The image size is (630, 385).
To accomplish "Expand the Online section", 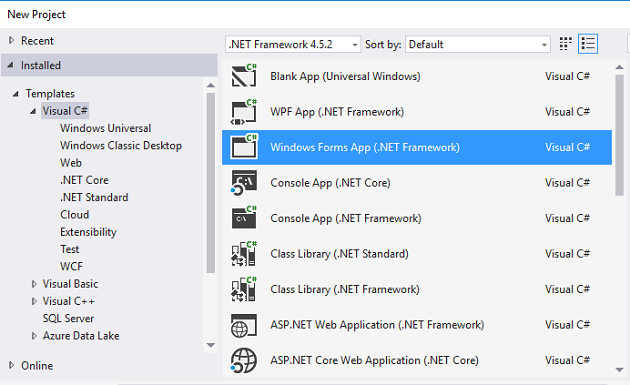I will (x=12, y=365).
